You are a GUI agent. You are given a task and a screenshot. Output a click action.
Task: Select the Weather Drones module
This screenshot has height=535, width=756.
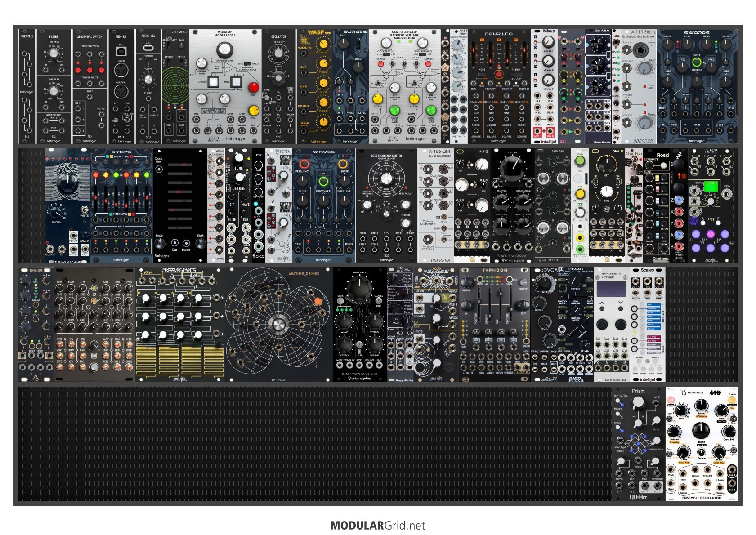coord(279,325)
